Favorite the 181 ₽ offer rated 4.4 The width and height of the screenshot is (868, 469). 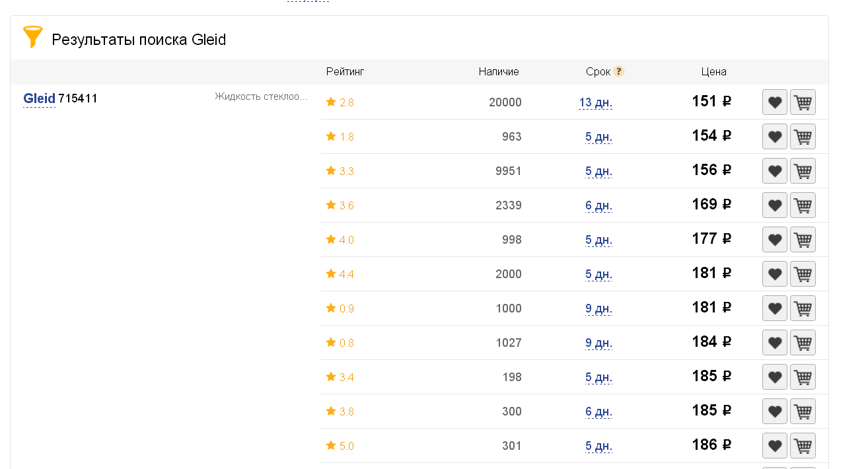[x=775, y=274]
